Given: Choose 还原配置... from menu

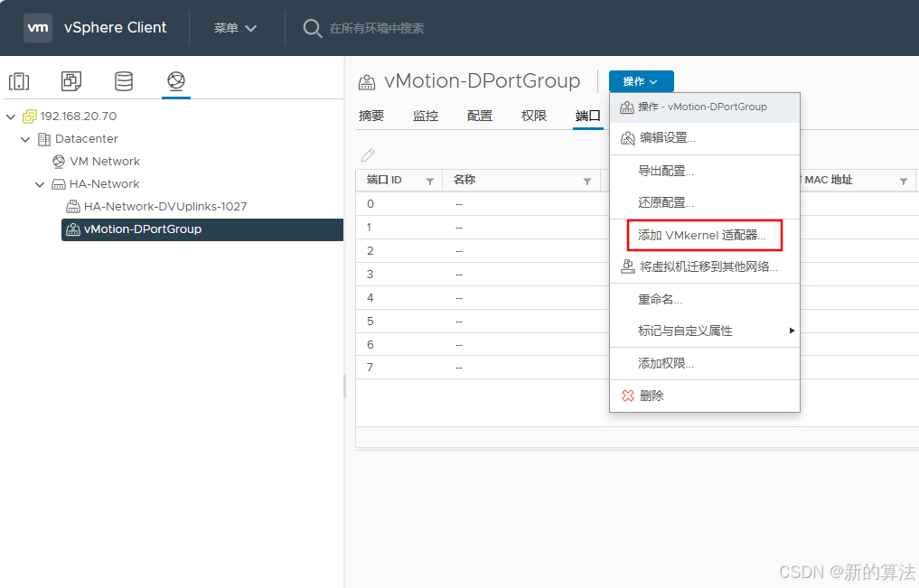Looking at the screenshot, I should coord(705,202).
